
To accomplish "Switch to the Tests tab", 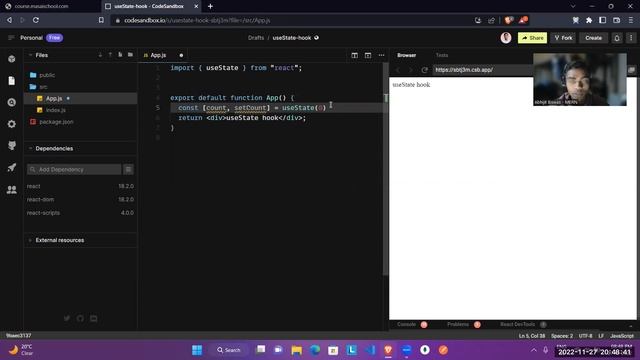I will pyautogui.click(x=442, y=55).
